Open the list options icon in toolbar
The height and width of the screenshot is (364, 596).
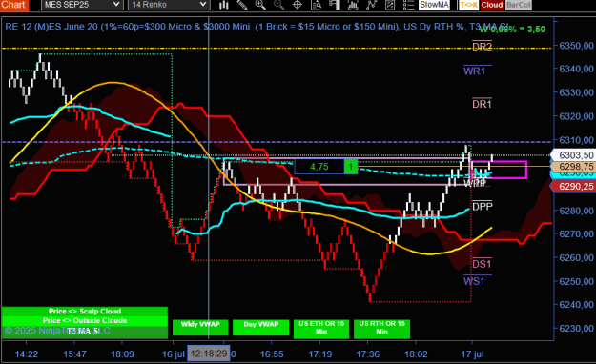coord(408,5)
